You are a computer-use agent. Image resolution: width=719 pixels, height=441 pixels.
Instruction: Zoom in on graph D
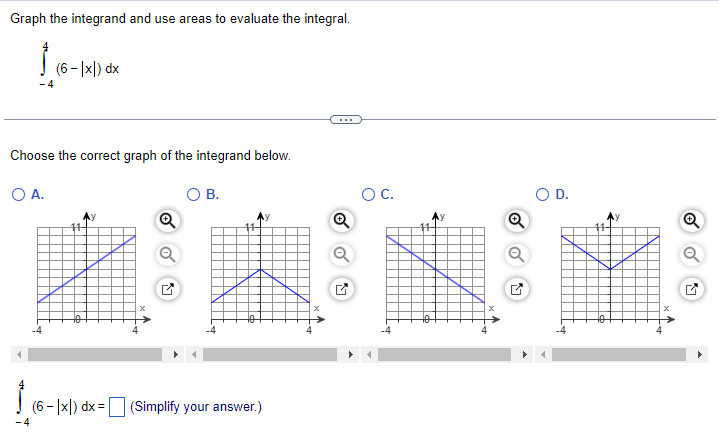click(x=691, y=220)
